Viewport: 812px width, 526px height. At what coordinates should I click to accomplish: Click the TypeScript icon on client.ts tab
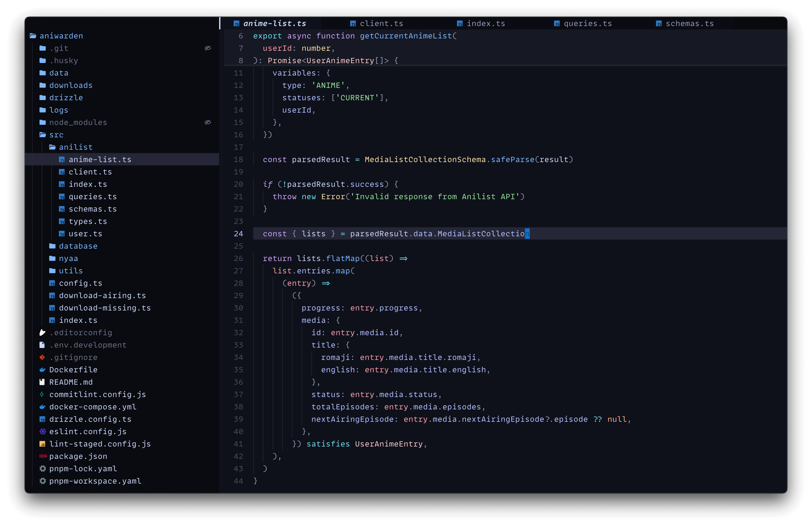coord(353,24)
